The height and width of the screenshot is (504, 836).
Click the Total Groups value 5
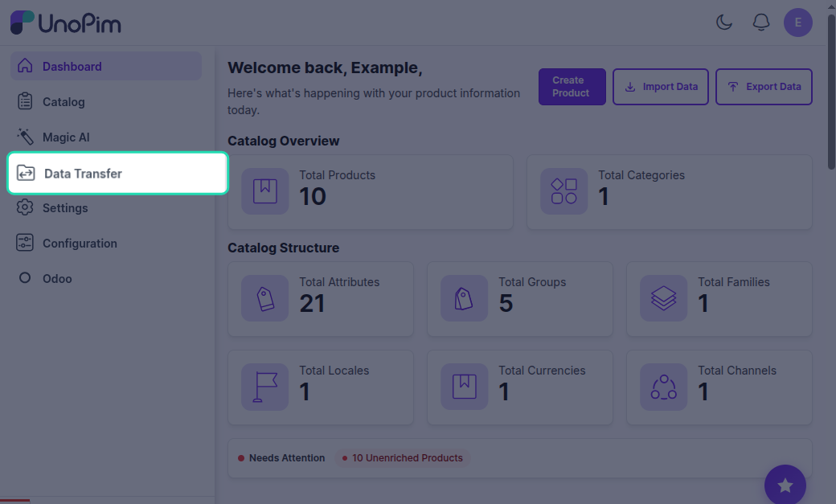coord(506,304)
